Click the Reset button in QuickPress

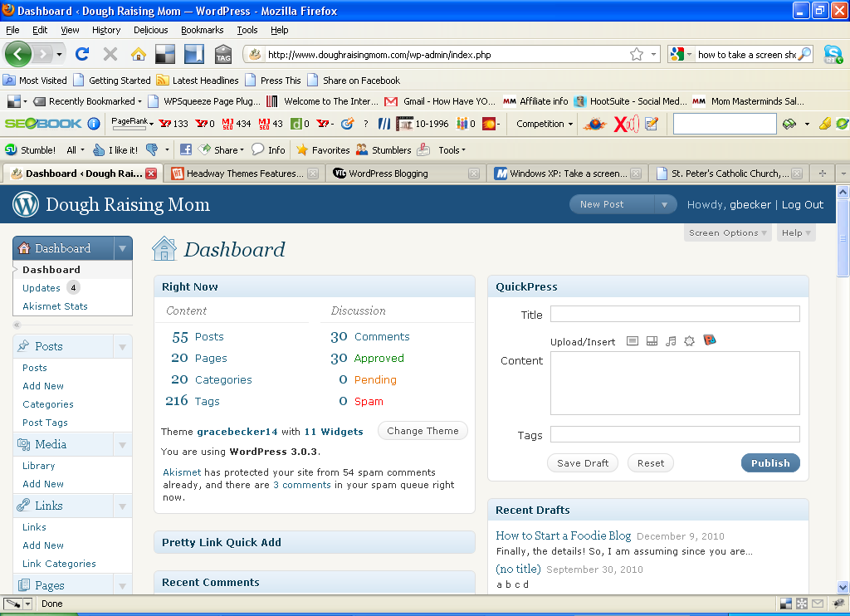click(x=651, y=463)
